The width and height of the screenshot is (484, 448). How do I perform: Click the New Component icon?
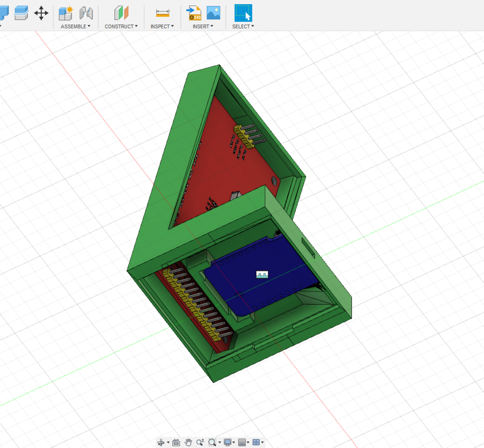point(66,13)
